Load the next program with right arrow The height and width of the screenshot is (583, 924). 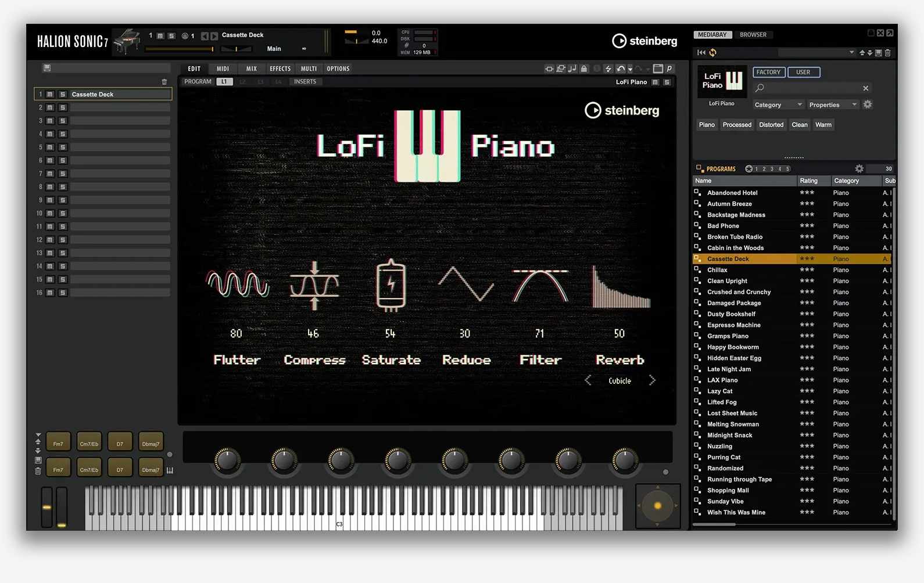[214, 36]
